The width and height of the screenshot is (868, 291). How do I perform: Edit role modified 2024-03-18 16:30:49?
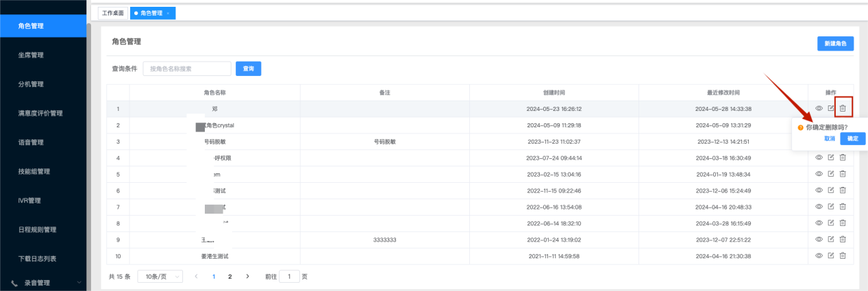click(831, 157)
